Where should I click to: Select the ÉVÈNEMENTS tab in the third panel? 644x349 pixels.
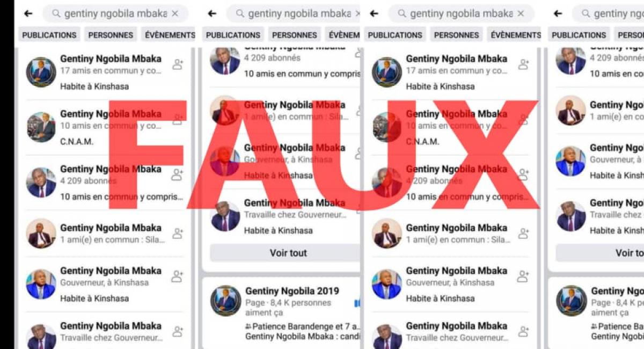(x=516, y=35)
